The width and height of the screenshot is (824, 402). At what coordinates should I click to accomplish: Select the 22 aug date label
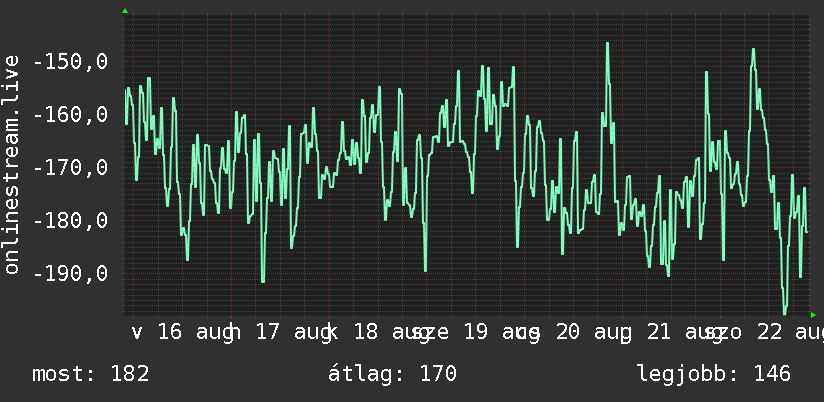pyautogui.click(x=788, y=333)
